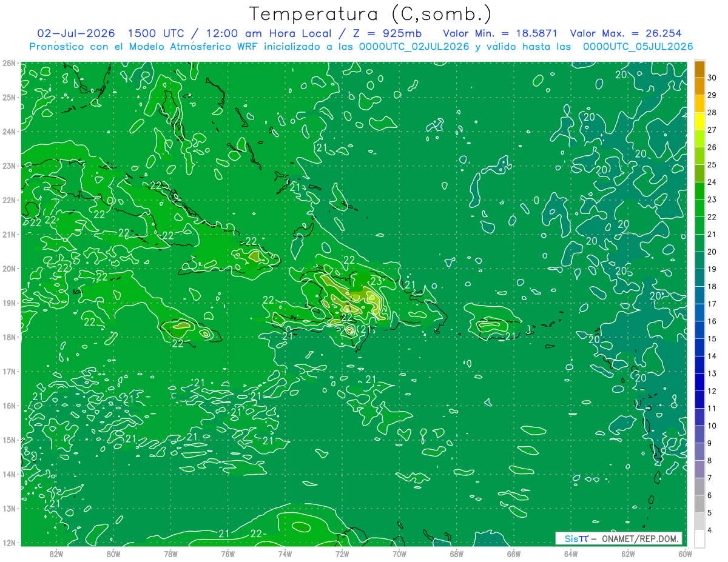Click the "ONAMET/REP.DOM." logo box

click(x=618, y=538)
